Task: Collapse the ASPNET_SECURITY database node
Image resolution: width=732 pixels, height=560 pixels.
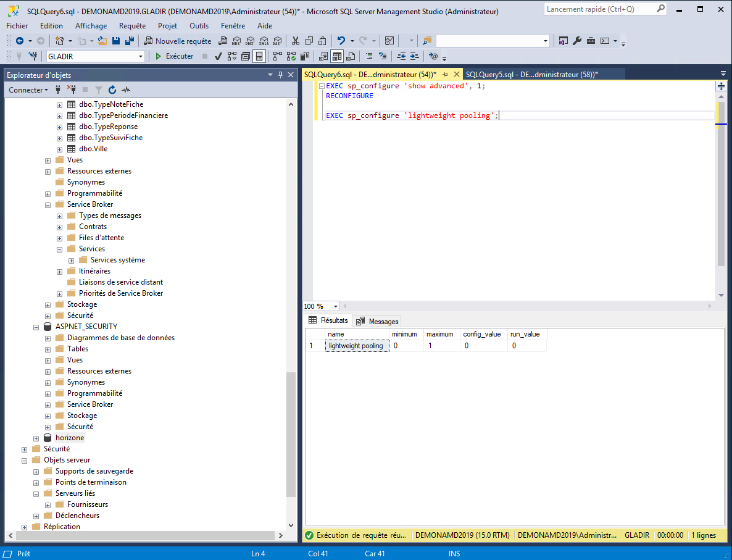Action: coord(36,327)
